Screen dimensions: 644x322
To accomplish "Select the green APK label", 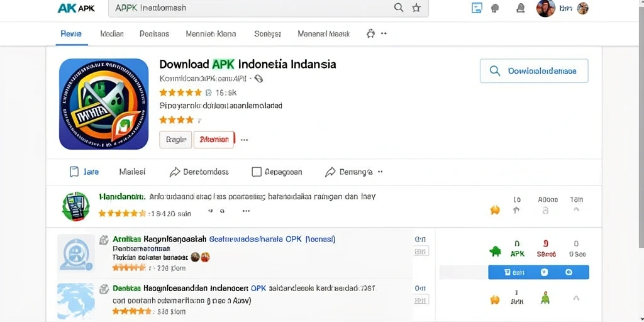I will 518,254.
